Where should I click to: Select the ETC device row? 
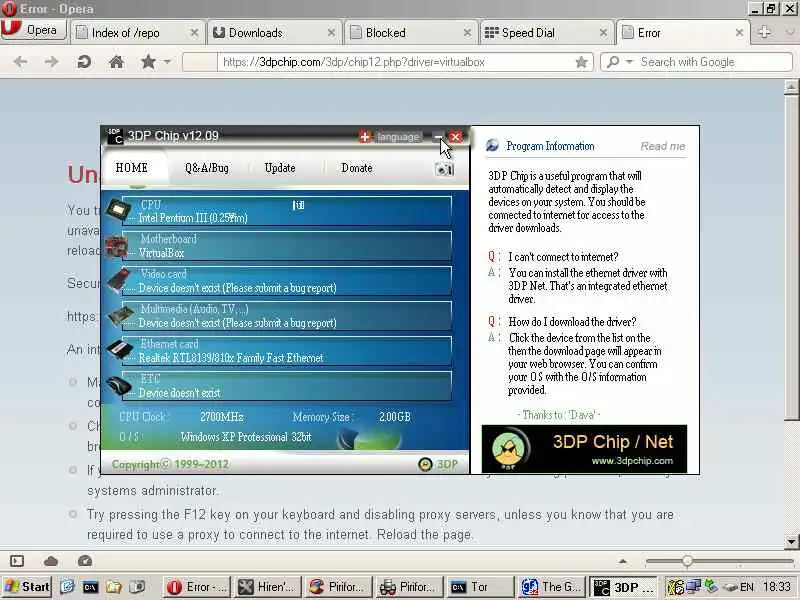287,386
